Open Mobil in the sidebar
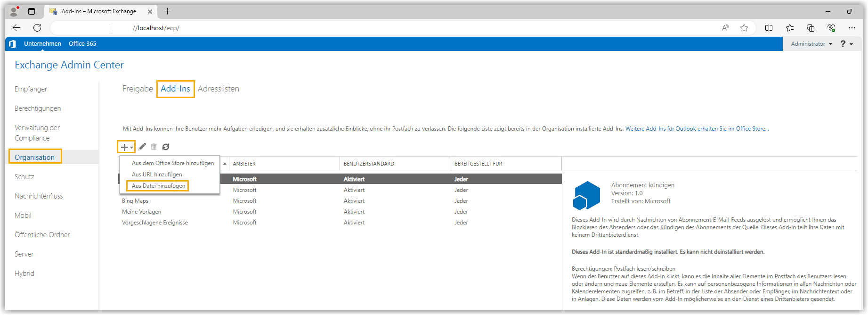The width and height of the screenshot is (868, 315). (23, 216)
